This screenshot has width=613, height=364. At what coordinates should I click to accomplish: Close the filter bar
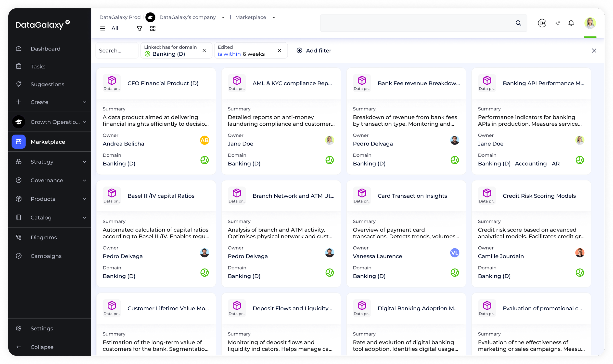click(x=594, y=50)
